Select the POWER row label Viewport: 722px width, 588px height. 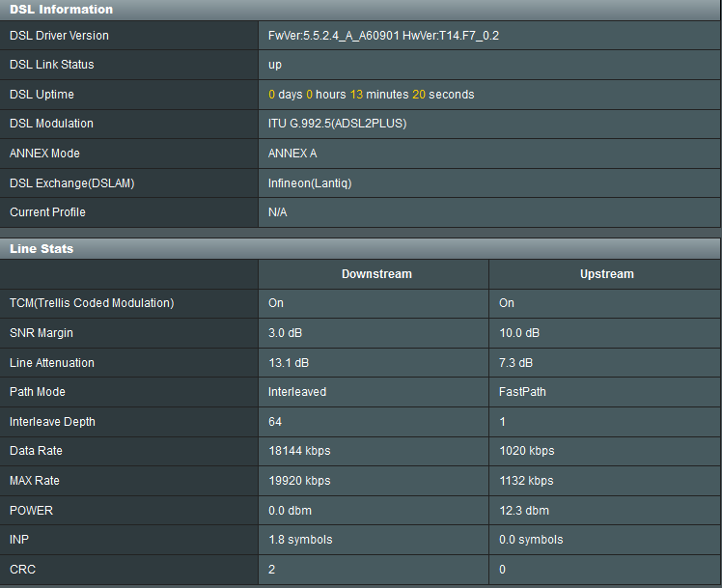[x=31, y=511]
